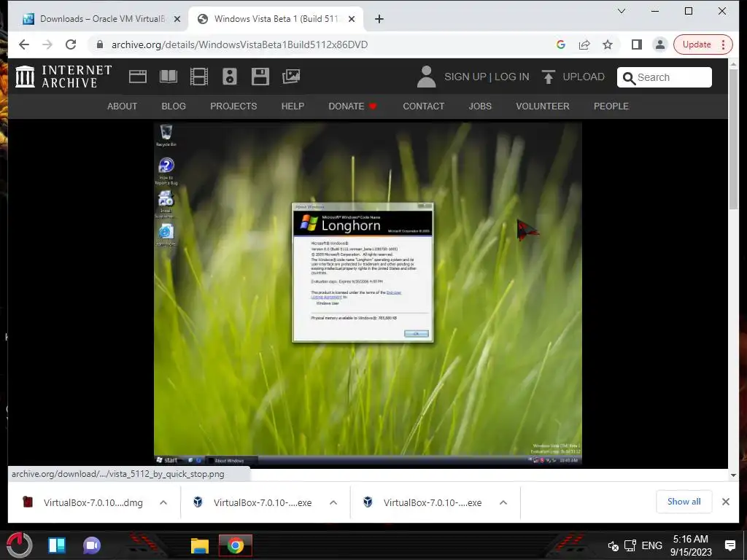Image resolution: width=747 pixels, height=560 pixels.
Task: Open the HELP menu item
Action: pyautogui.click(x=293, y=106)
